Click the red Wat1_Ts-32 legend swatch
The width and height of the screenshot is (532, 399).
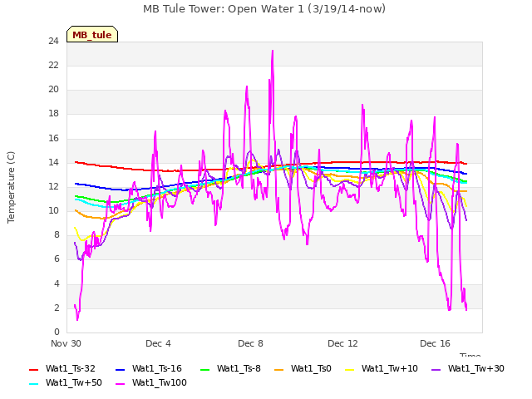33,369
